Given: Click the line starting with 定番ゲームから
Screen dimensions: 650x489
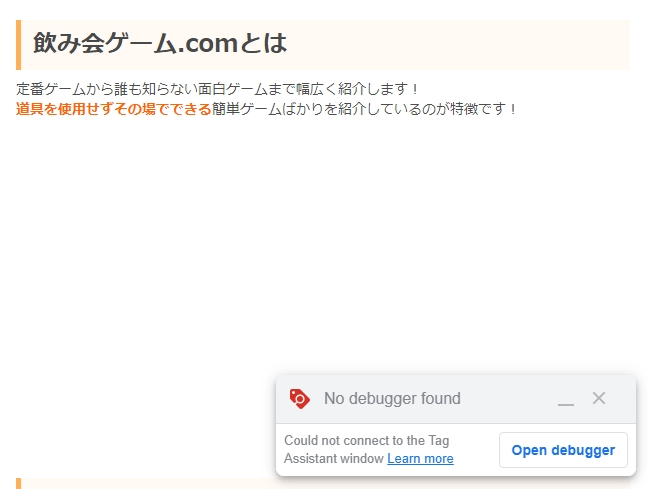Looking at the screenshot, I should (218, 89).
